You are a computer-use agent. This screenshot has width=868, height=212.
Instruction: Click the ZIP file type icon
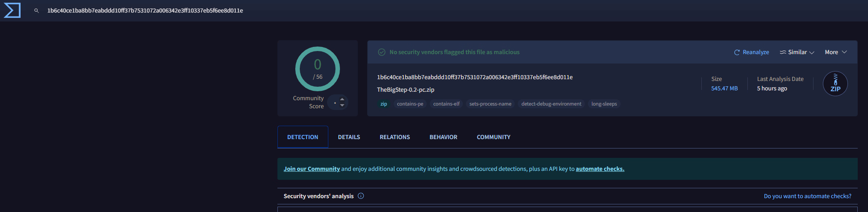pyautogui.click(x=835, y=84)
